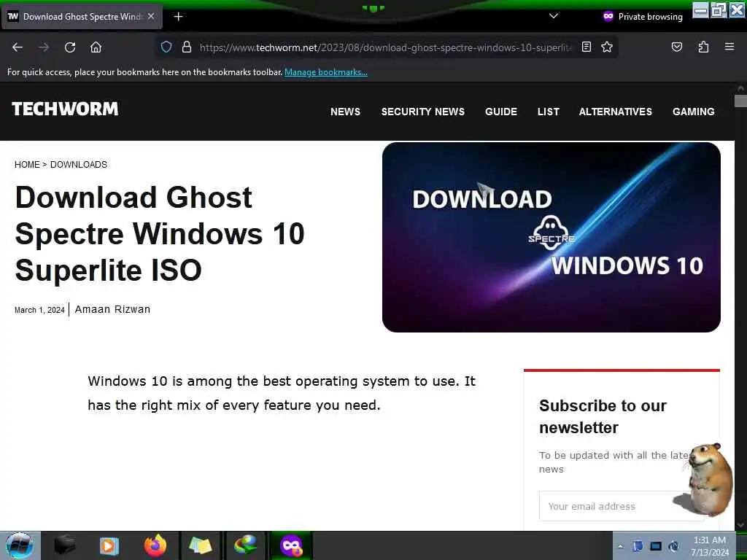Follow the HOME breadcrumb link
This screenshot has width=747, height=560.
point(27,164)
